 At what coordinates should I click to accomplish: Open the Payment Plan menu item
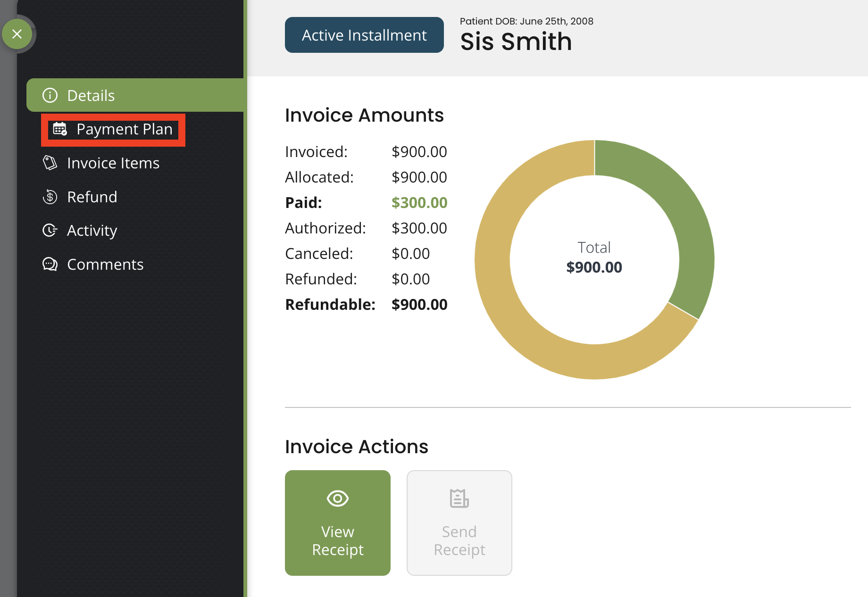(x=113, y=130)
